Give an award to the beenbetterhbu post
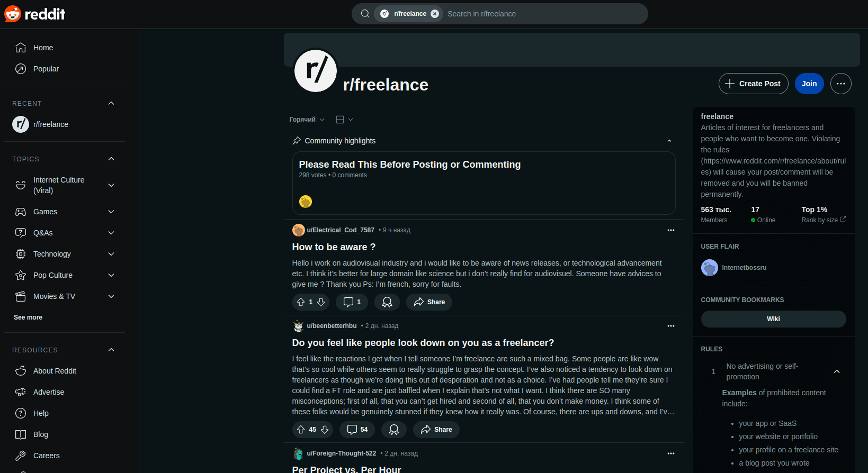This screenshot has height=473, width=868. click(394, 430)
